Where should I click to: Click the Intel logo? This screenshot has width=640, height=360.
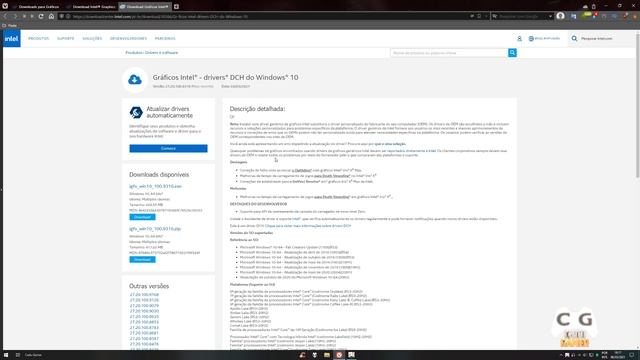tap(11, 38)
